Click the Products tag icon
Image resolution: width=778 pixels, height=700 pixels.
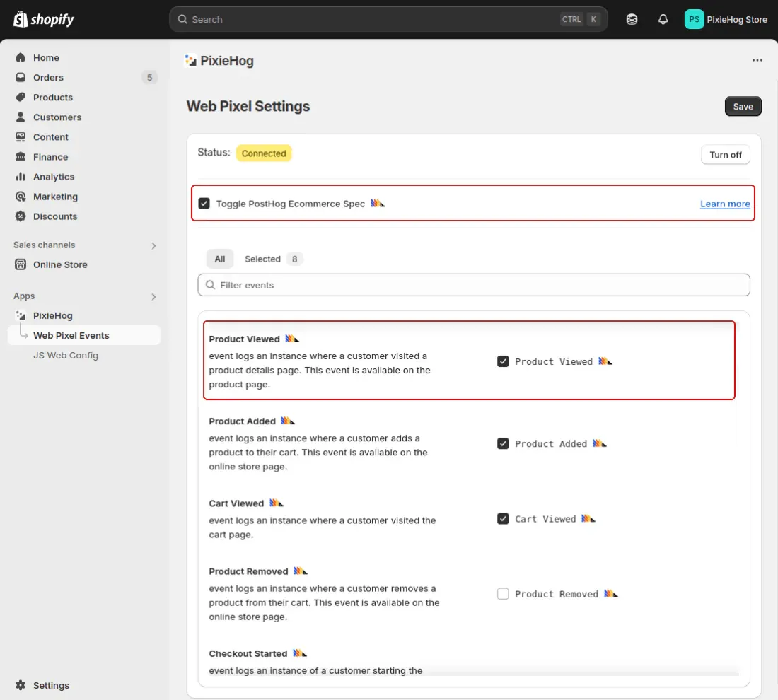tap(21, 98)
